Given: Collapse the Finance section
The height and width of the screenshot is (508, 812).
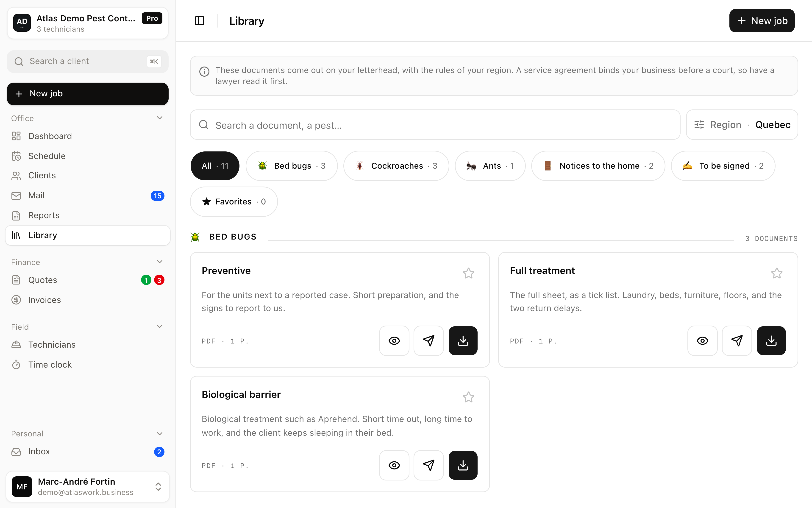Looking at the screenshot, I should click(160, 262).
